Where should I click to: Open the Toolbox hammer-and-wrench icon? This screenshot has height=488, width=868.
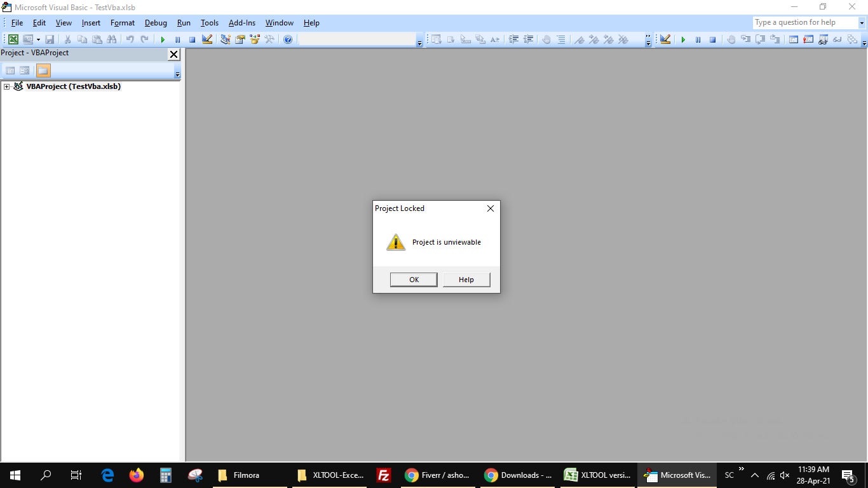tap(269, 39)
